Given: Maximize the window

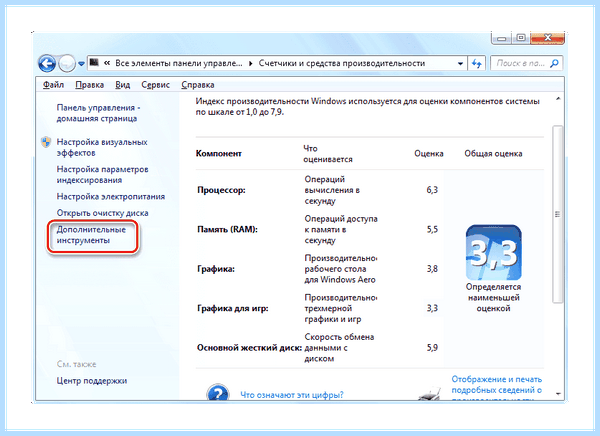Looking at the screenshot, I should coord(521,38).
